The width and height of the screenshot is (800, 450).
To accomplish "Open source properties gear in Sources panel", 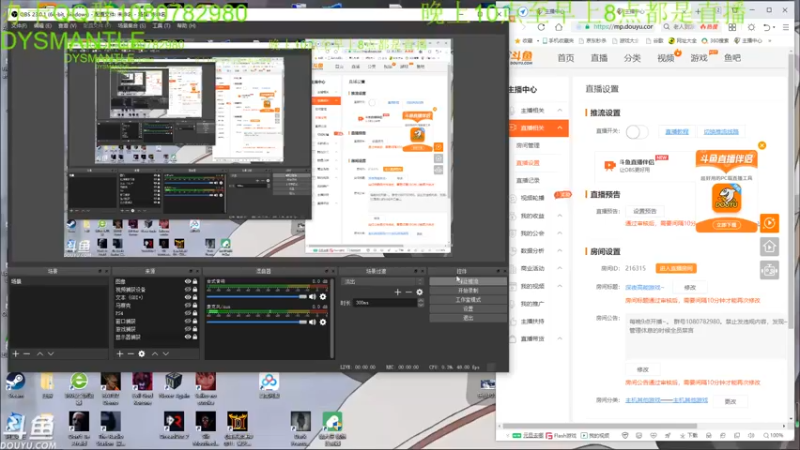I will 142,354.
